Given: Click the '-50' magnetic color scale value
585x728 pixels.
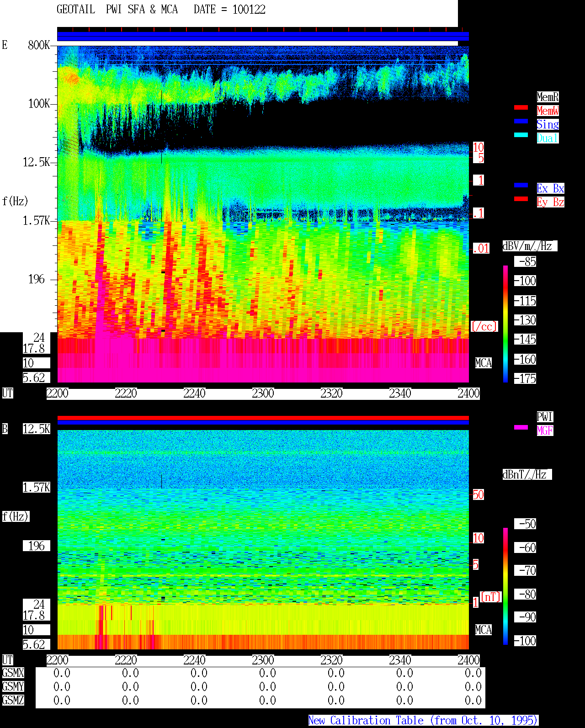Looking at the screenshot, I should point(525,524).
